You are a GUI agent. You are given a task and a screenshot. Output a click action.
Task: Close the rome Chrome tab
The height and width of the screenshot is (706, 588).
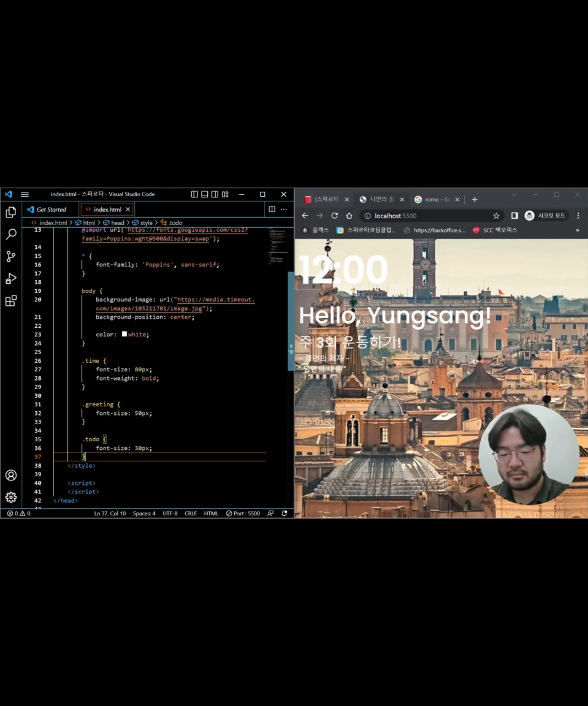457,199
